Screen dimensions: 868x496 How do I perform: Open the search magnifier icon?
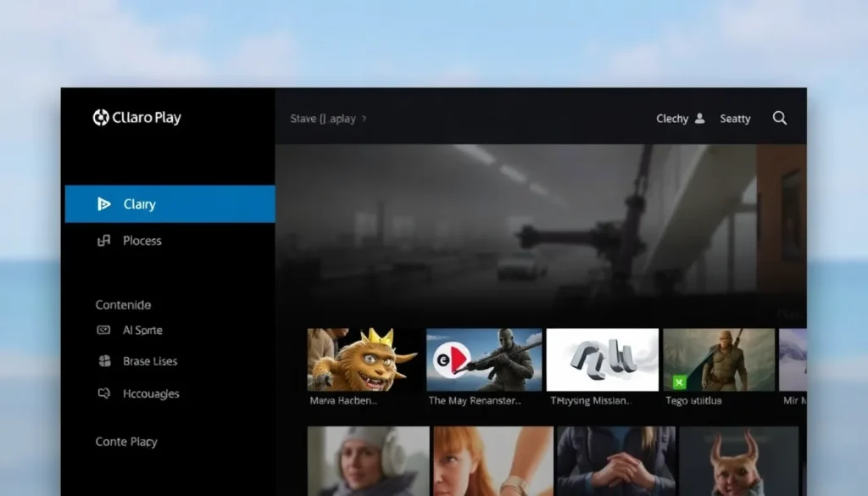point(780,118)
